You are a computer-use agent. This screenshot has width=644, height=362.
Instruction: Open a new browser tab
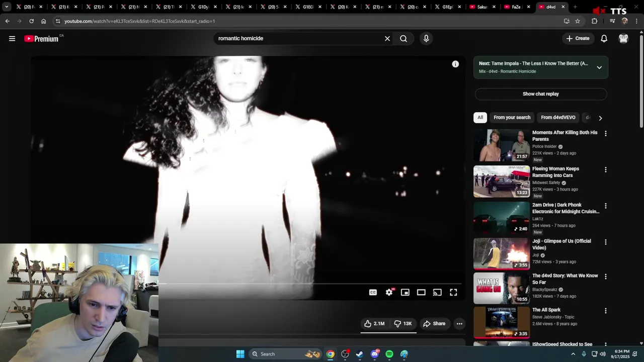coord(575,7)
